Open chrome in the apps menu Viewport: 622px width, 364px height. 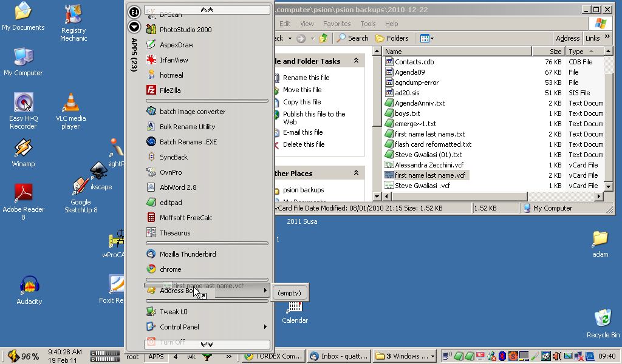click(x=170, y=269)
